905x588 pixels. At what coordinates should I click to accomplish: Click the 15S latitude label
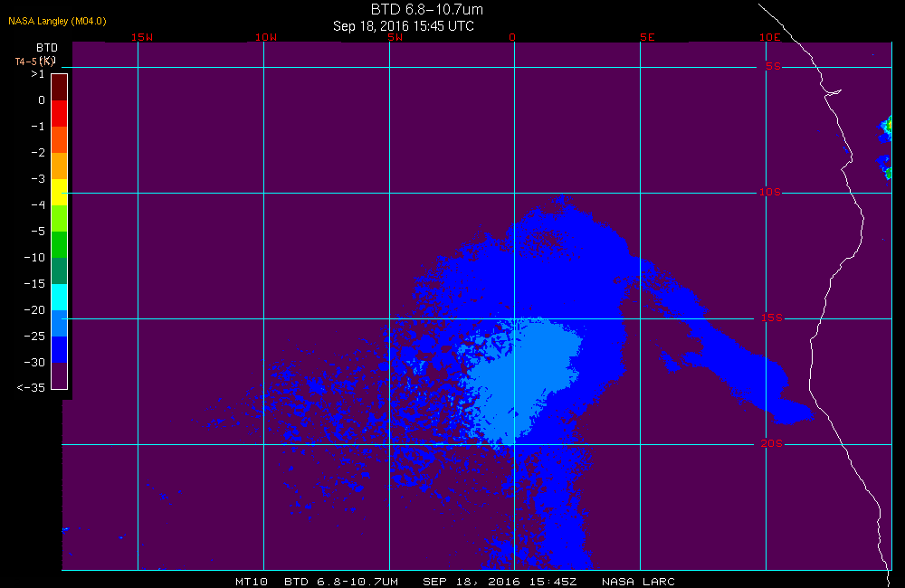[x=772, y=318]
